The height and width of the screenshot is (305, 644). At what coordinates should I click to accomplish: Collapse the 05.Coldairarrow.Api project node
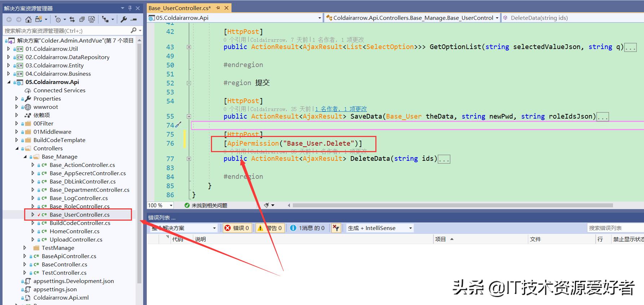tap(9, 82)
